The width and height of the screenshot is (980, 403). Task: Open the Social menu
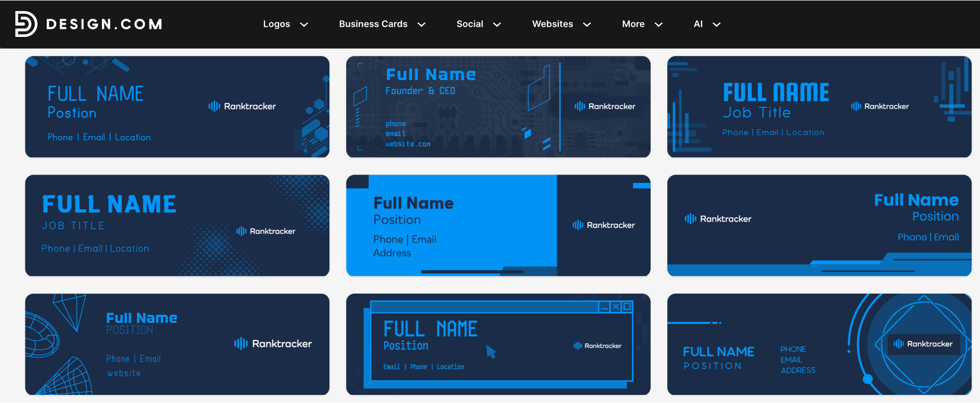point(470,24)
